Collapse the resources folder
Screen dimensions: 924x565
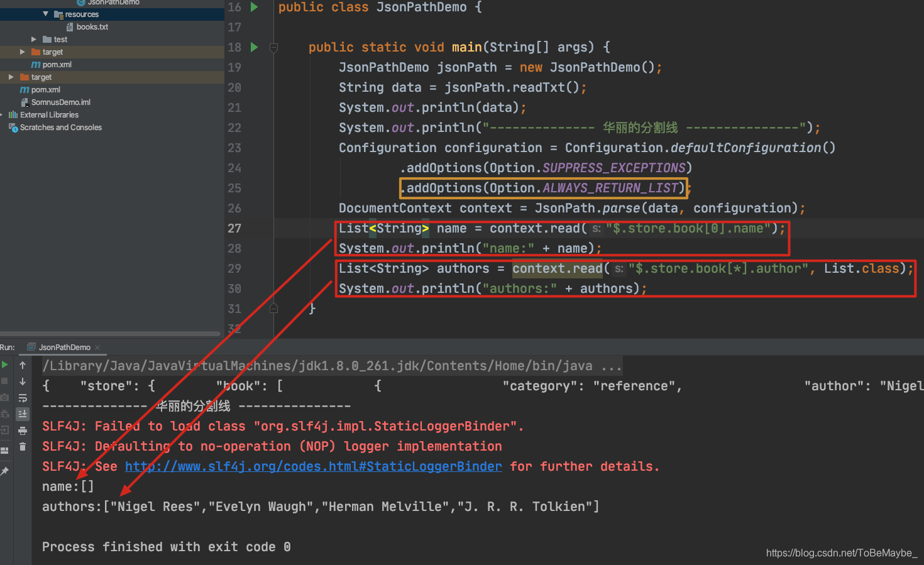46,14
